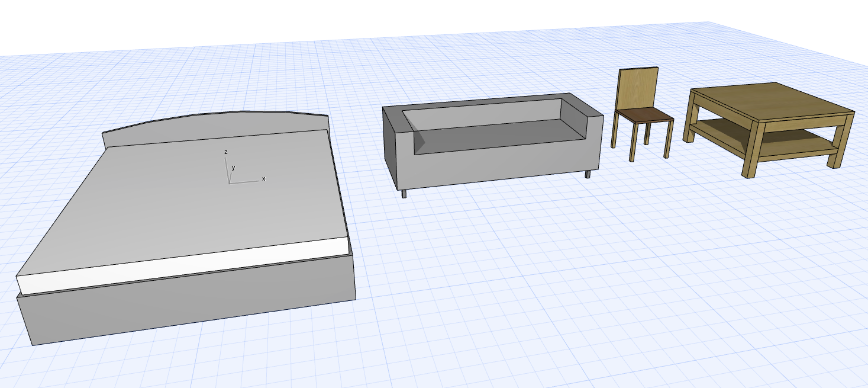Select the z axis label on the gizmo
Viewport: 868px width, 388px height.
(225, 152)
